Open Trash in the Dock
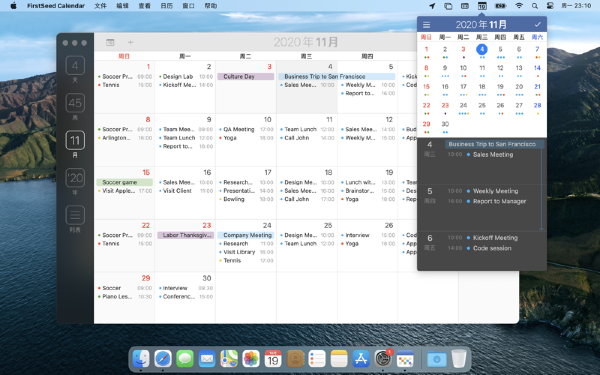 pyautogui.click(x=459, y=359)
